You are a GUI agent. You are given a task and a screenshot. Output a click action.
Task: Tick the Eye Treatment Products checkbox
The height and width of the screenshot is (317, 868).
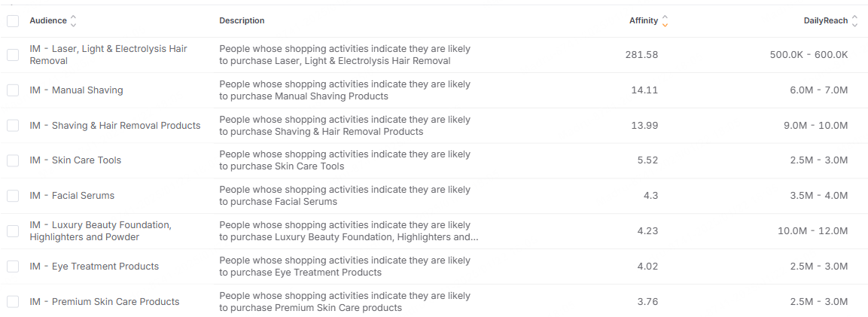pyautogui.click(x=13, y=267)
